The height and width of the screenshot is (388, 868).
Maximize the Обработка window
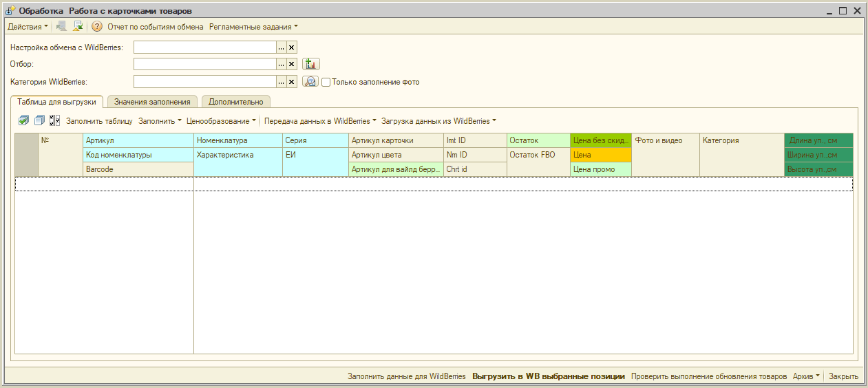click(x=843, y=11)
